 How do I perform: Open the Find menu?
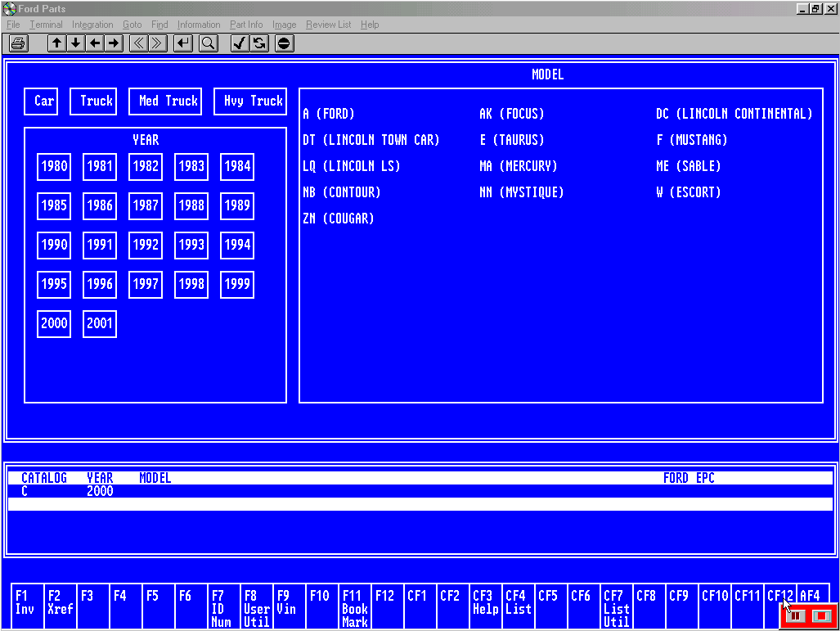[159, 25]
